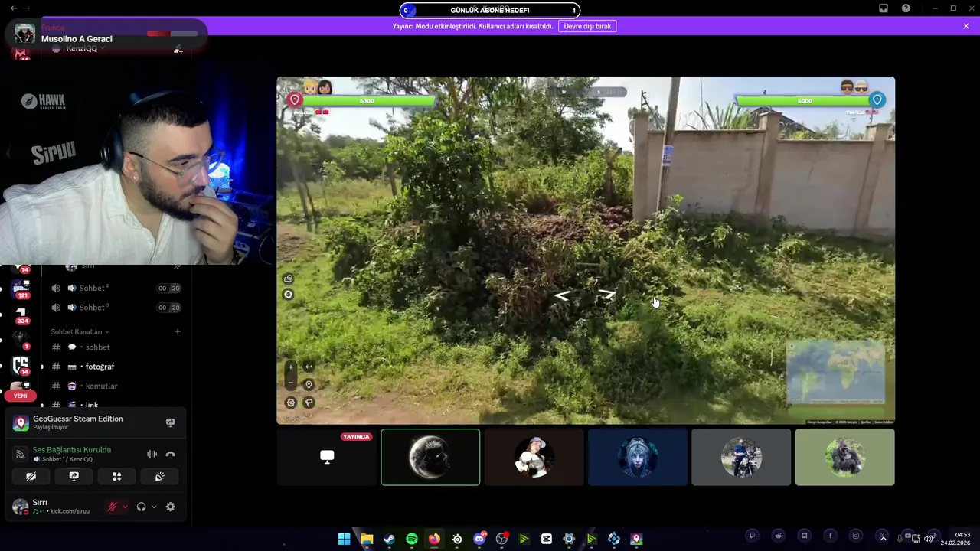Click the round icon below the emote icon

point(288,295)
